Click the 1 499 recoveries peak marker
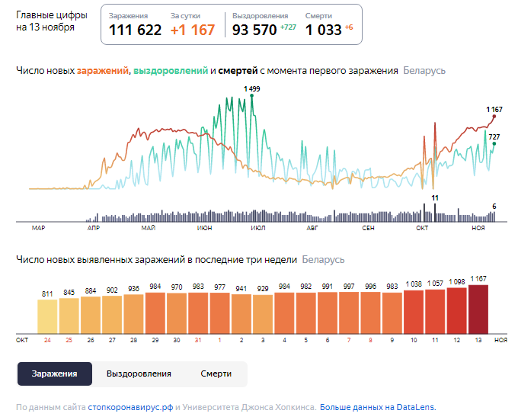Viewport: 518px width, 420px height. tap(252, 96)
